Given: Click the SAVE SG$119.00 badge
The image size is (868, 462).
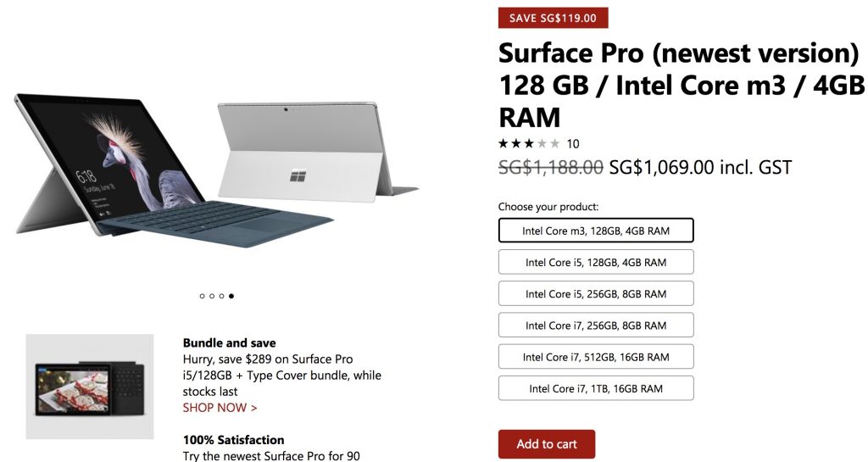Looking at the screenshot, I should (553, 18).
